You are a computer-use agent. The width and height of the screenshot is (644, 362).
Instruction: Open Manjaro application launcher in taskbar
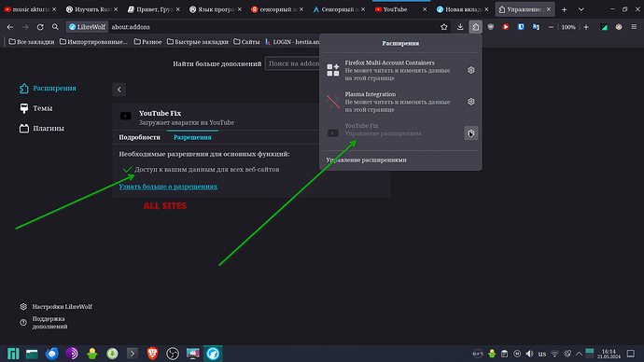[13, 354]
